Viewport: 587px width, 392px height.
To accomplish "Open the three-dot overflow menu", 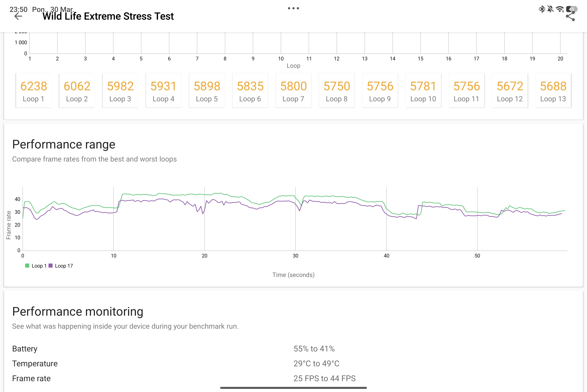I will tap(293, 8).
